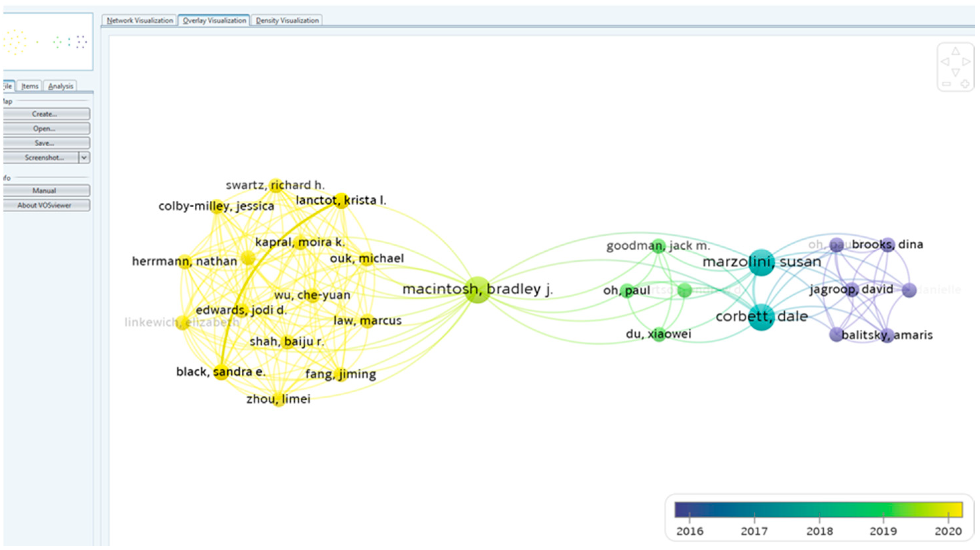Open the Manual button
Viewport: 980px width, 550px height.
pos(44,190)
